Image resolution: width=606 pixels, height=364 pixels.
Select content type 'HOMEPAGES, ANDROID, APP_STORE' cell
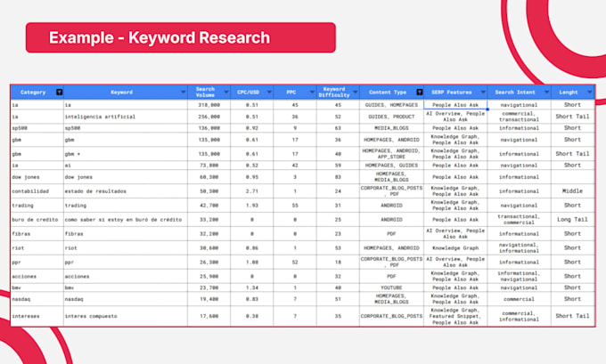point(391,154)
